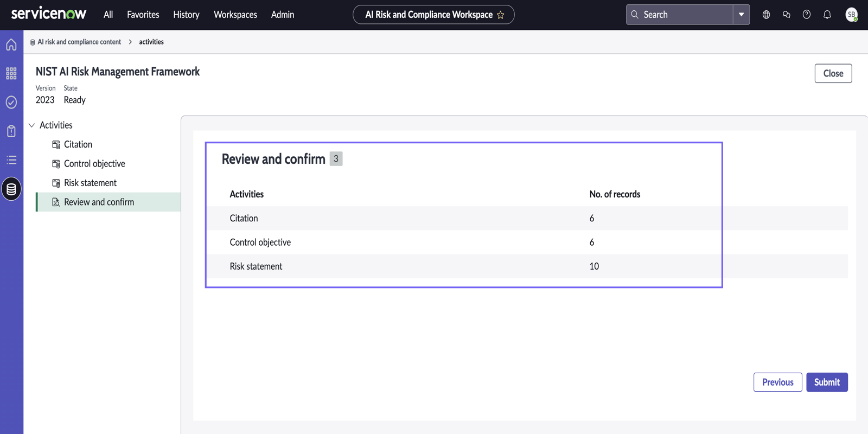Click the Risk statement count 10
This screenshot has width=868, height=434.
594,266
